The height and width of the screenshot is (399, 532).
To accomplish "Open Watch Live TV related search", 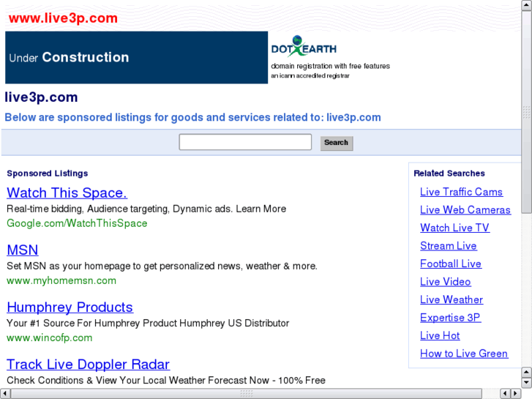I will pos(455,228).
